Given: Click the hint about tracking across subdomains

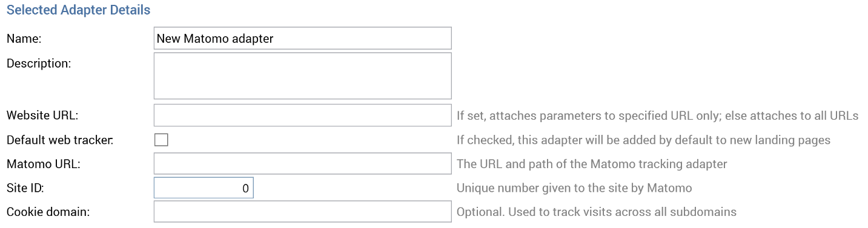Looking at the screenshot, I should pos(597,212).
